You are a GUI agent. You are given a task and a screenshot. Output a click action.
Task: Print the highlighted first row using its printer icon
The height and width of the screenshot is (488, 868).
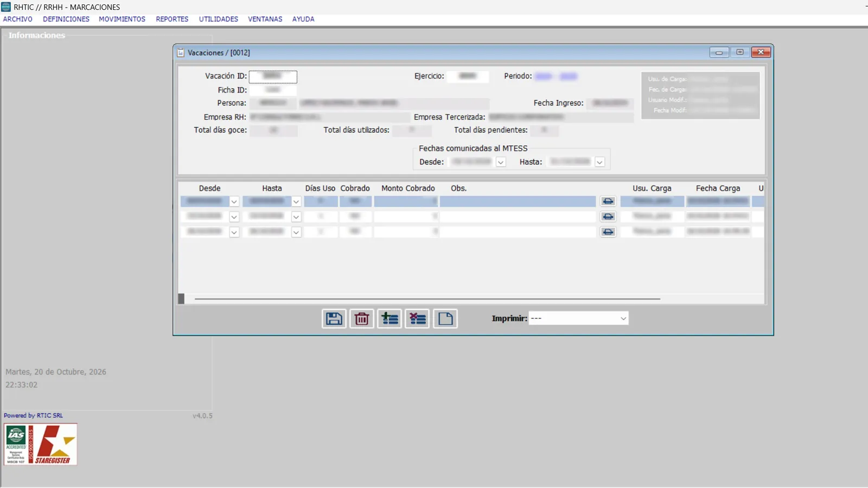[x=608, y=201]
